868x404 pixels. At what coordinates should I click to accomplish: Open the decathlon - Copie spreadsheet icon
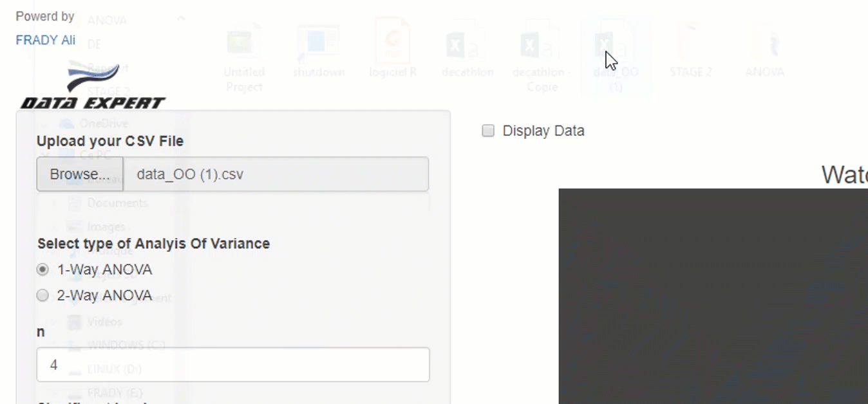coord(540,45)
